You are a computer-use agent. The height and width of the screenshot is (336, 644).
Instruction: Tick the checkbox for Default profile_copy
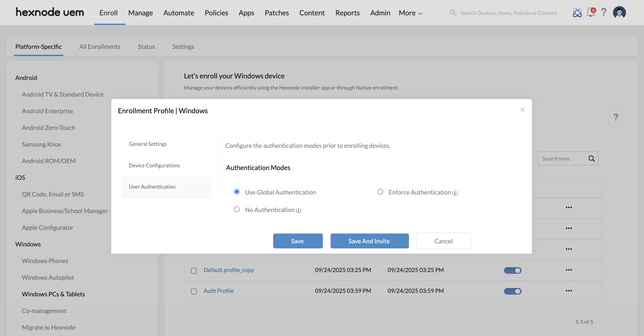(x=194, y=271)
